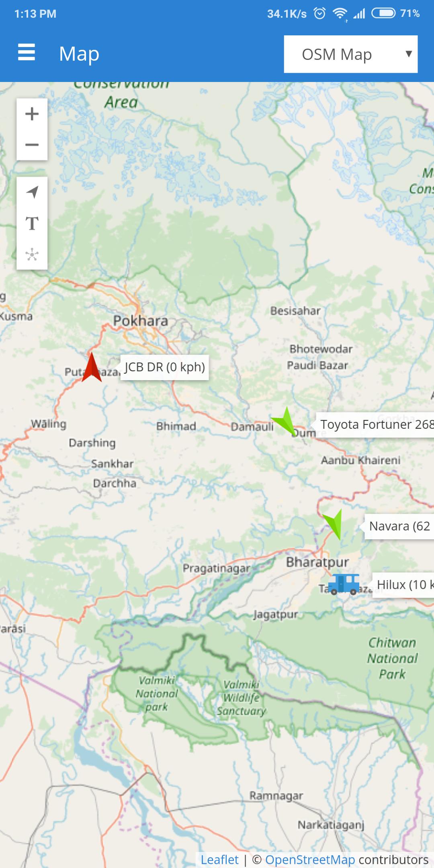Screen dimensions: 434x868
Task: Toggle marker clustering control
Action: [32, 254]
